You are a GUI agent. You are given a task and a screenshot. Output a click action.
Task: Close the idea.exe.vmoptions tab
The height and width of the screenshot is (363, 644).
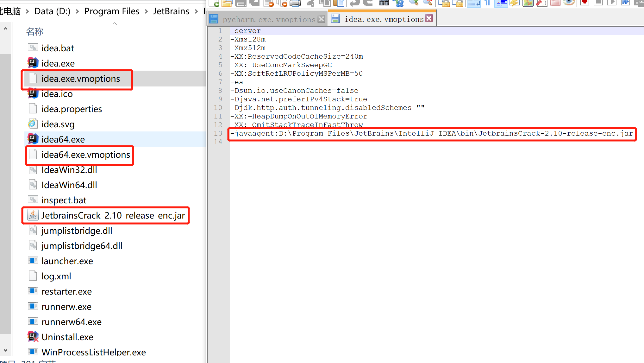click(x=429, y=18)
